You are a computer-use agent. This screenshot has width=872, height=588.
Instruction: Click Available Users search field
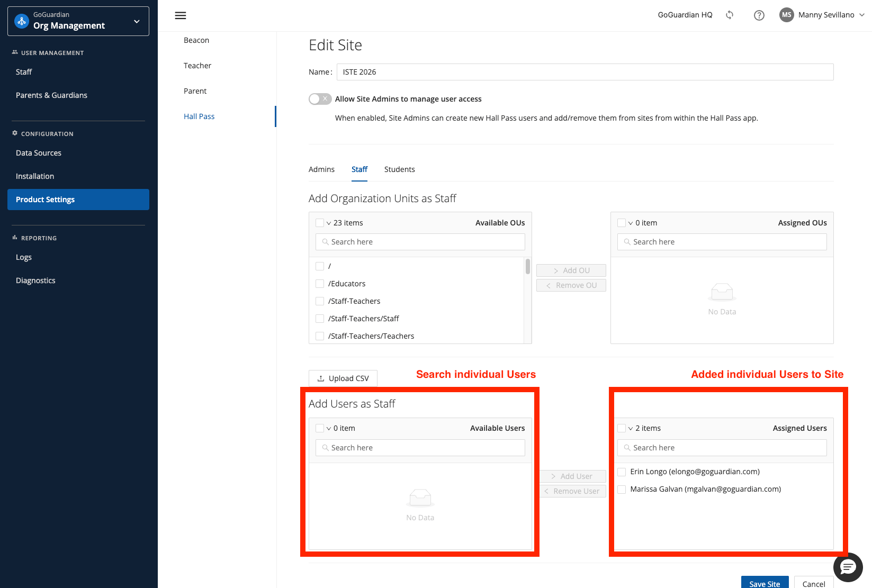[420, 448]
